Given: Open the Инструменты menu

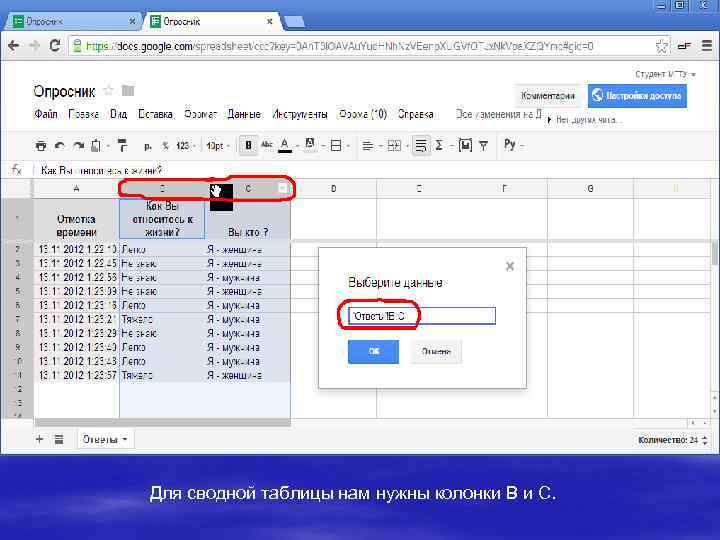Looking at the screenshot, I should point(299,114).
